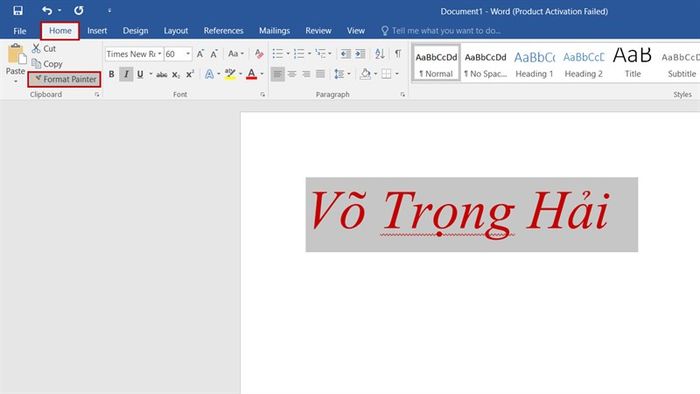Select the Clear All Formatting icon
This screenshot has height=394, width=700.
tap(258, 54)
